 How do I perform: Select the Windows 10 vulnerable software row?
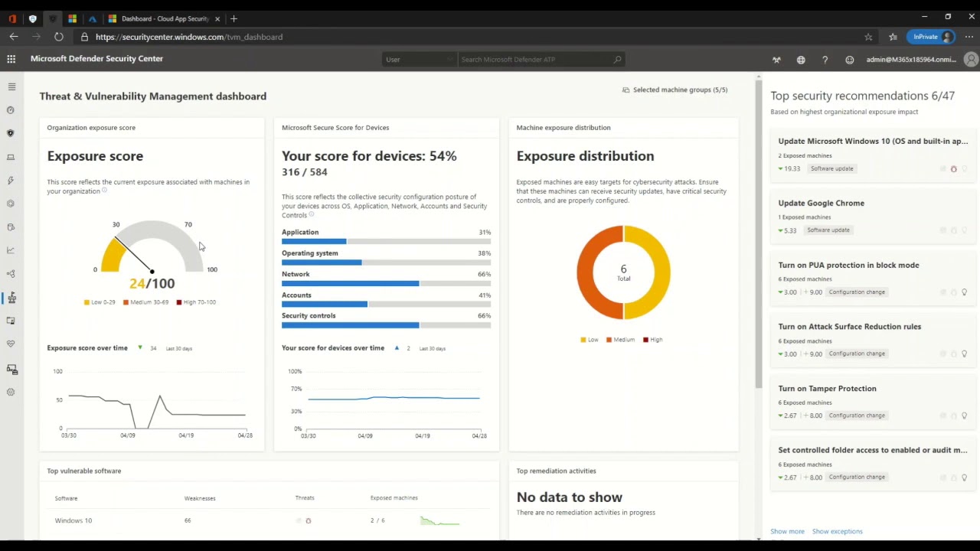(x=268, y=521)
